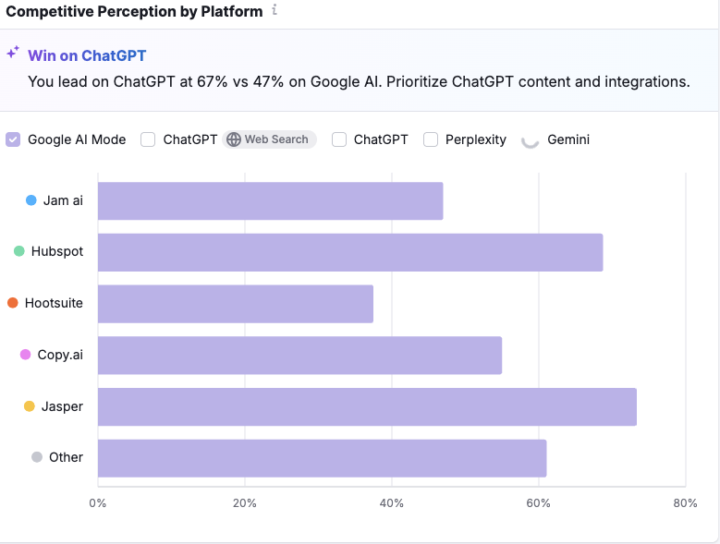Click the yellow Jasper legend dot
This screenshot has width=720, height=544.
(29, 406)
